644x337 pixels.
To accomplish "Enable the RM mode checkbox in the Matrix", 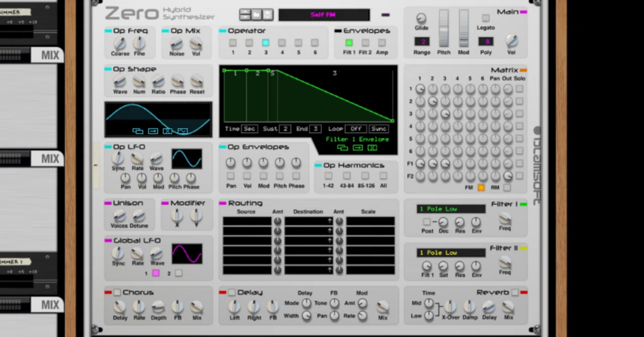I will point(507,188).
